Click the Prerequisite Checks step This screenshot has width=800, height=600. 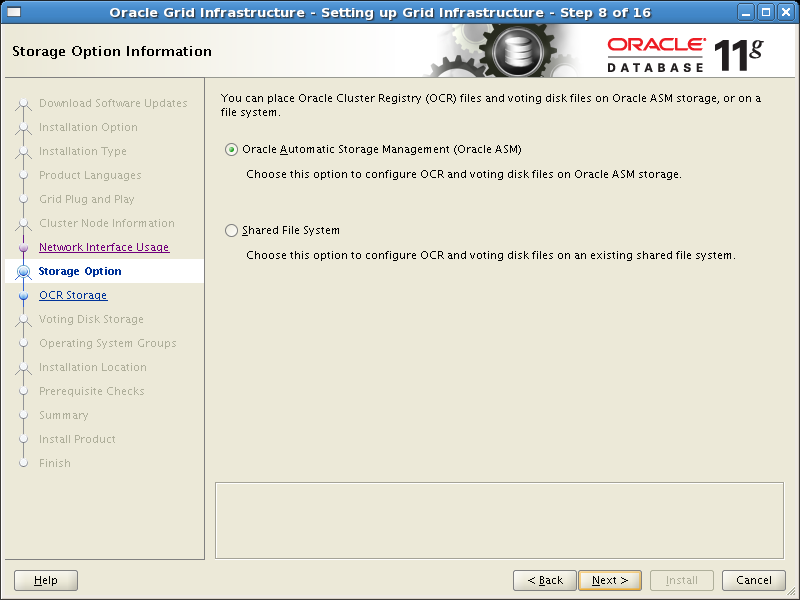92,391
